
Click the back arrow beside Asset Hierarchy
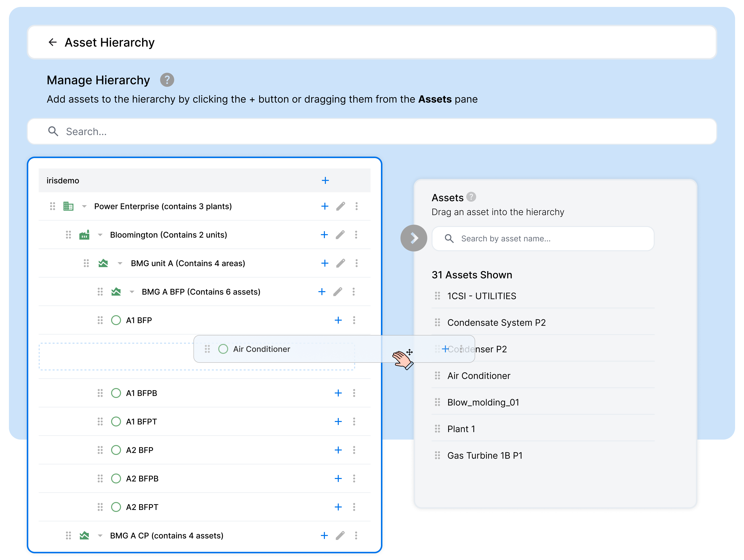(x=53, y=42)
